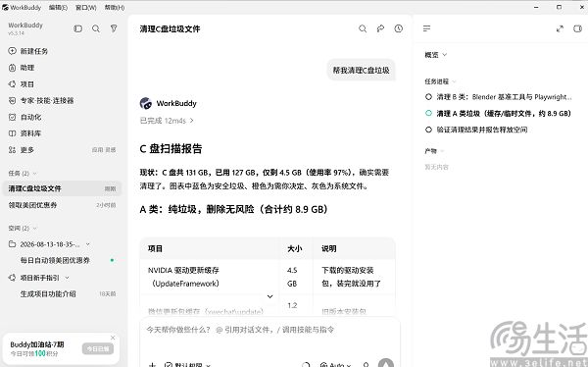Open the Auto model dropdown

[336, 365]
